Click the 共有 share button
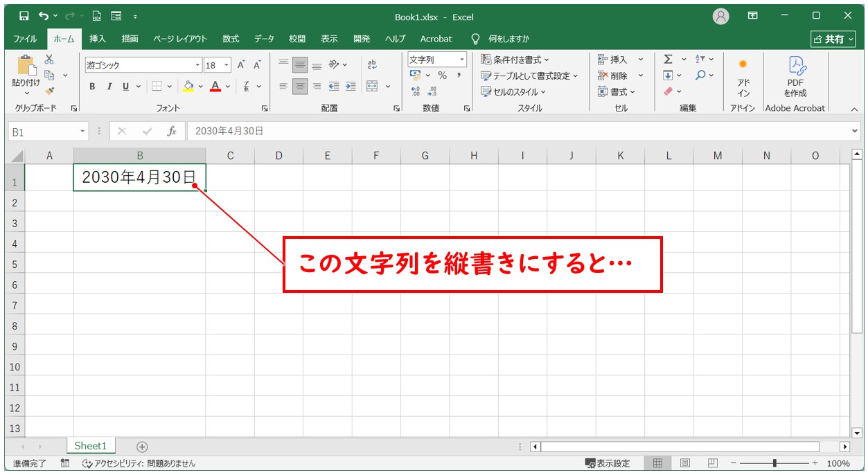The image size is (868, 475). pyautogui.click(x=833, y=39)
